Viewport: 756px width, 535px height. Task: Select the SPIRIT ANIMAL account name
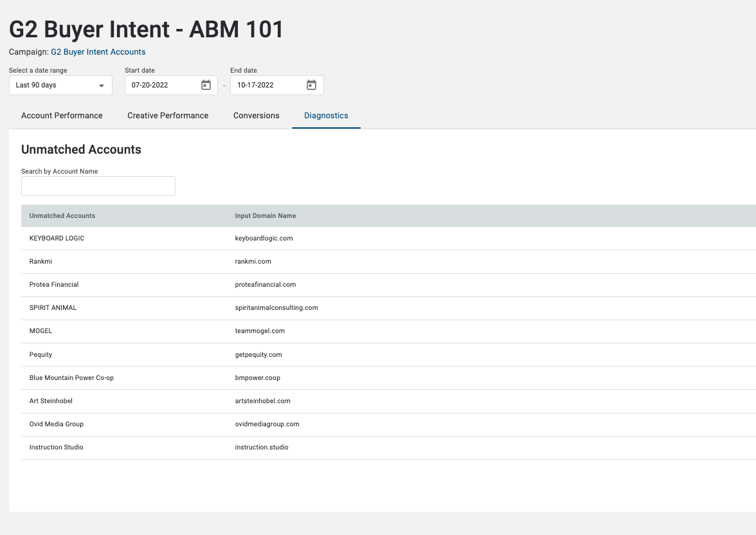click(x=53, y=308)
